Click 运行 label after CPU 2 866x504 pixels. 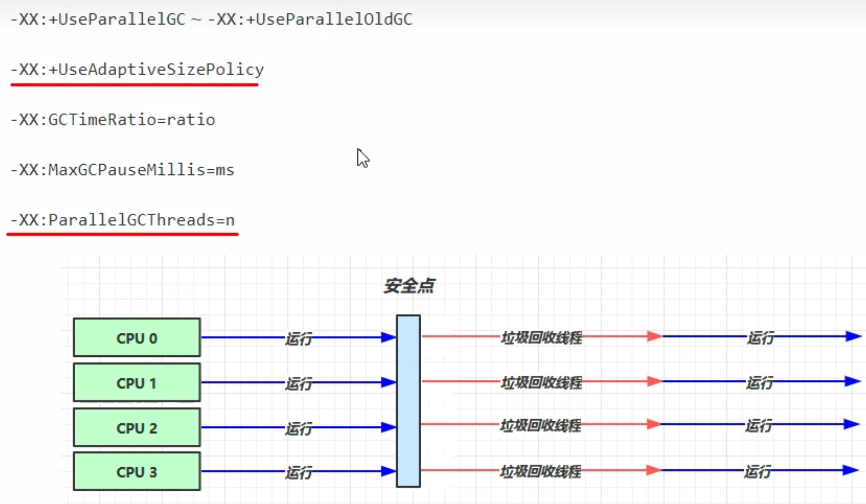coord(299,428)
